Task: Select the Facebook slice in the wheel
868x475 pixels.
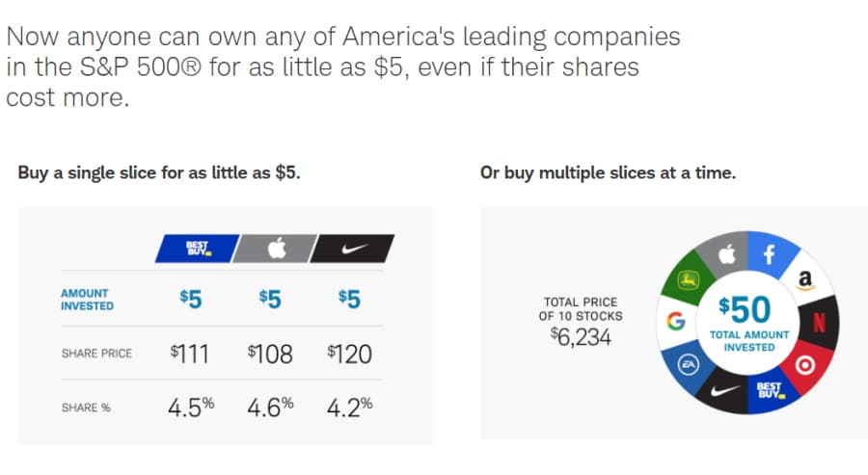Action: click(770, 253)
